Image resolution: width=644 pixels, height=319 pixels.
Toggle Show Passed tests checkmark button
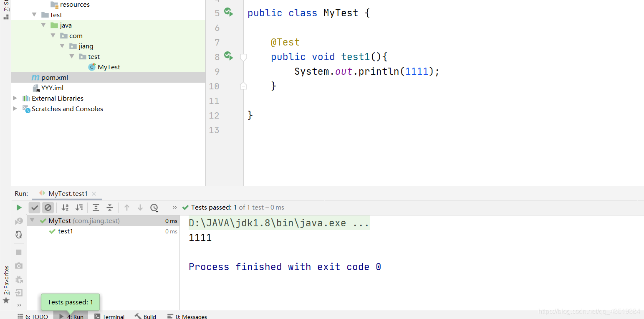[35, 208]
